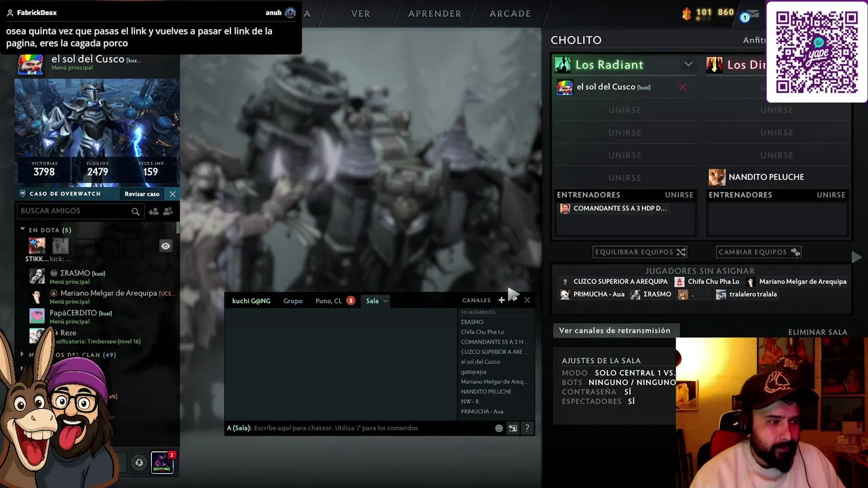Image resolution: width=868 pixels, height=488 pixels.
Task: Select unassigned player PRIMUCHA - Aua
Action: coord(592,295)
